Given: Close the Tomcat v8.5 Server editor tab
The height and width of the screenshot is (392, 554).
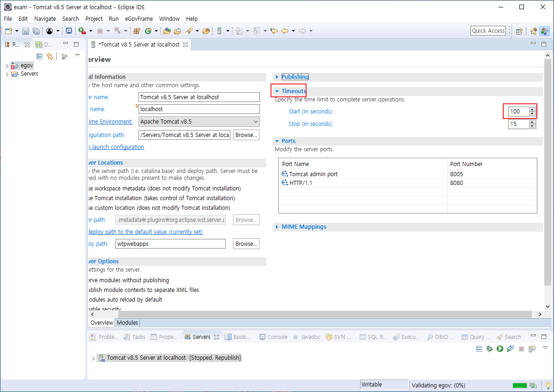Looking at the screenshot, I should click(186, 45).
